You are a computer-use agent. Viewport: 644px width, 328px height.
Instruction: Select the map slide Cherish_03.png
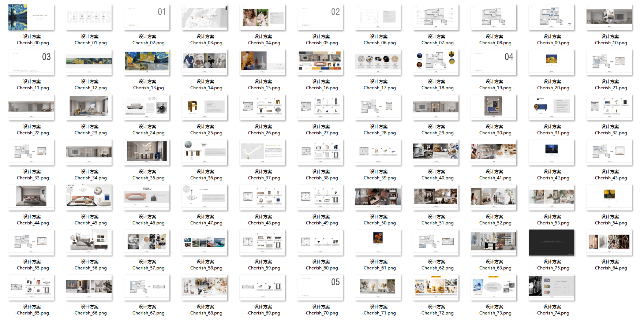coord(205,18)
